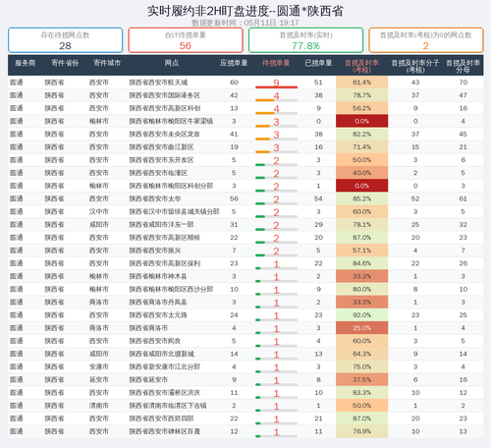Click the 服务商 column header
The image size is (491, 448).
pos(26,63)
